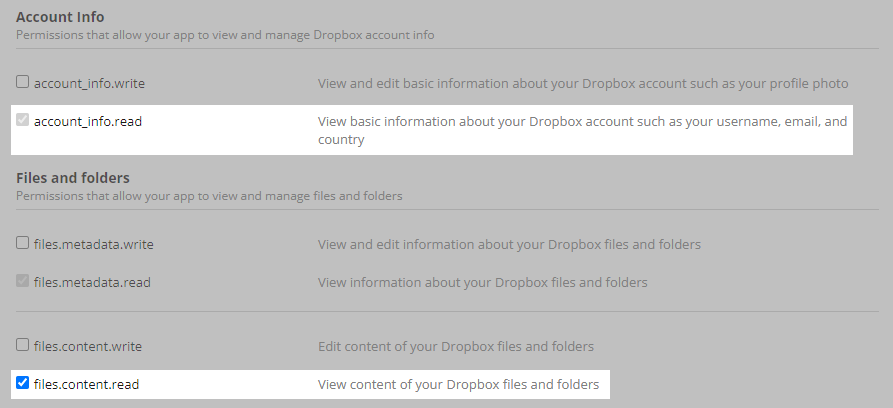Select the files.metadata.write label text
893x408 pixels.
click(93, 244)
